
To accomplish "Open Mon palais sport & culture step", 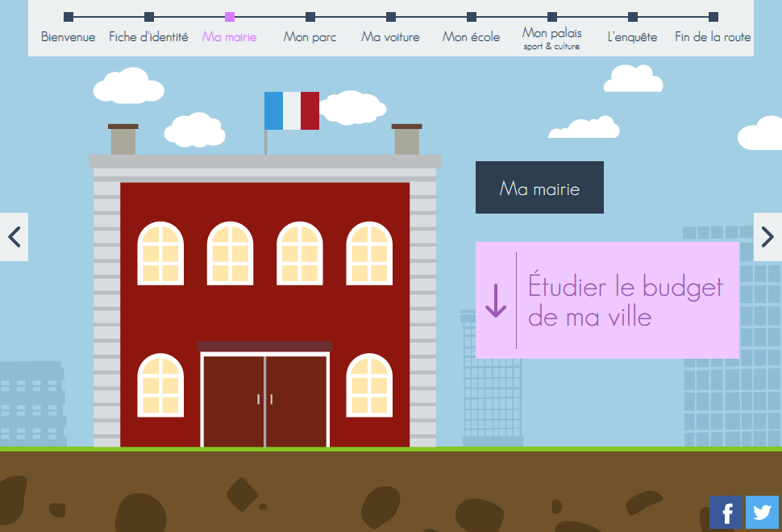I will (x=551, y=39).
